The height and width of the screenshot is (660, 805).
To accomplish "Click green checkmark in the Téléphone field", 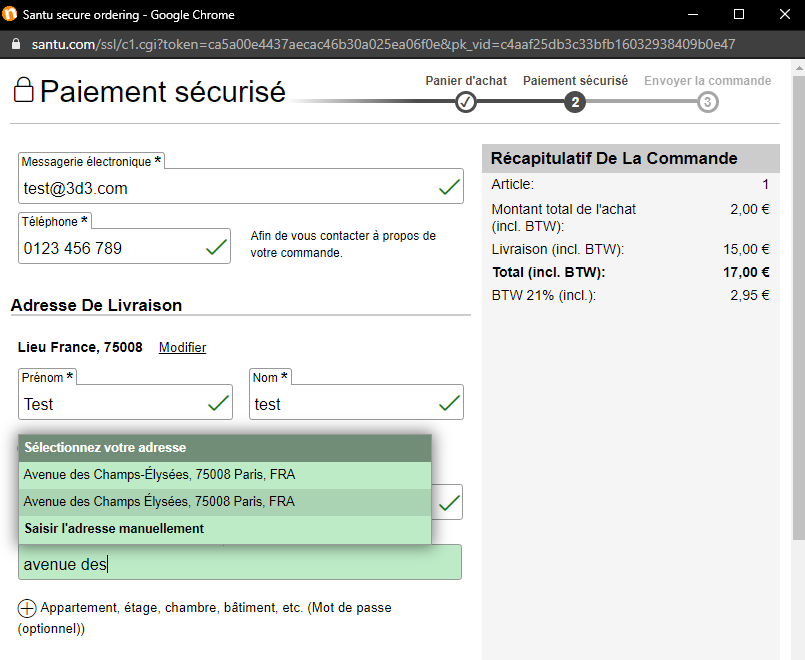I will pos(216,247).
